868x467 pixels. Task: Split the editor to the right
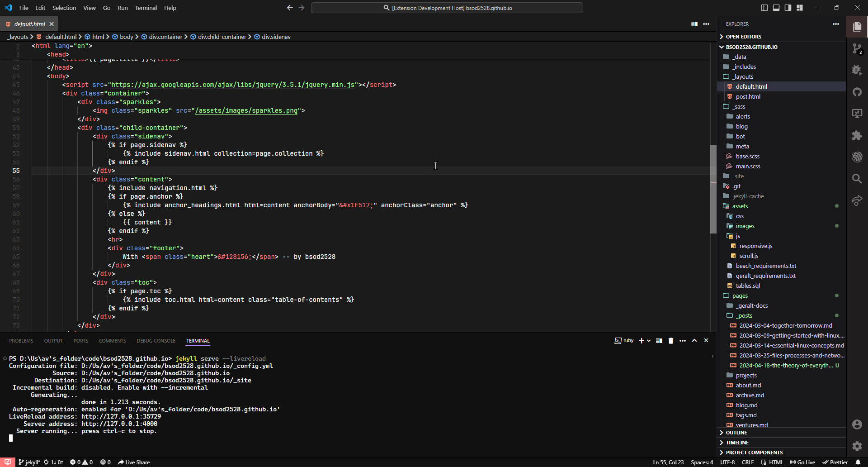pyautogui.click(x=694, y=24)
